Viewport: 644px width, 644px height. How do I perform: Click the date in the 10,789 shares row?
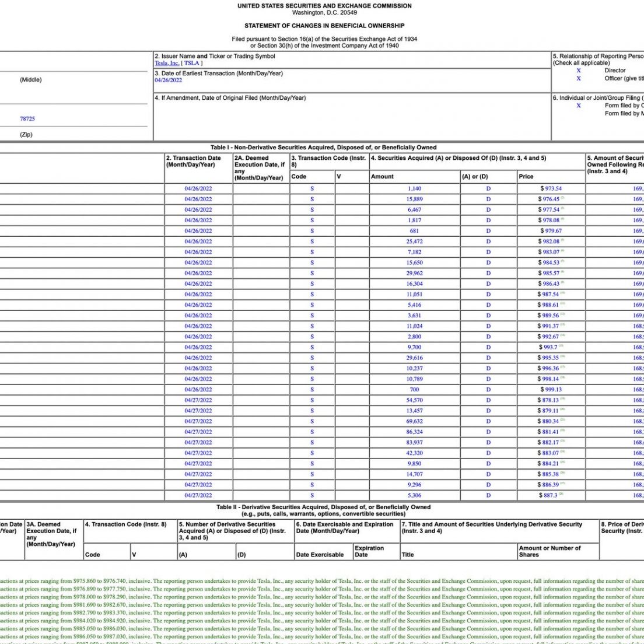[x=198, y=379]
